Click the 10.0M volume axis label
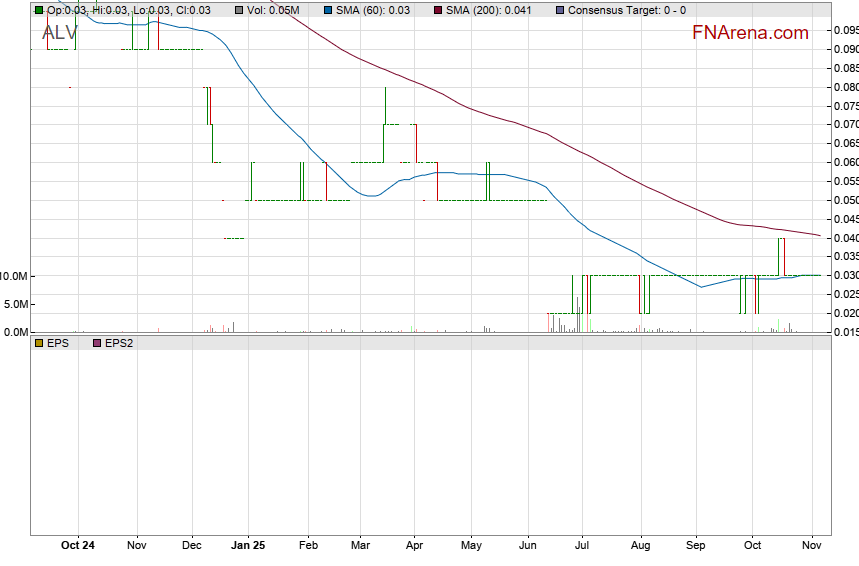The image size is (859, 566). click(x=14, y=276)
